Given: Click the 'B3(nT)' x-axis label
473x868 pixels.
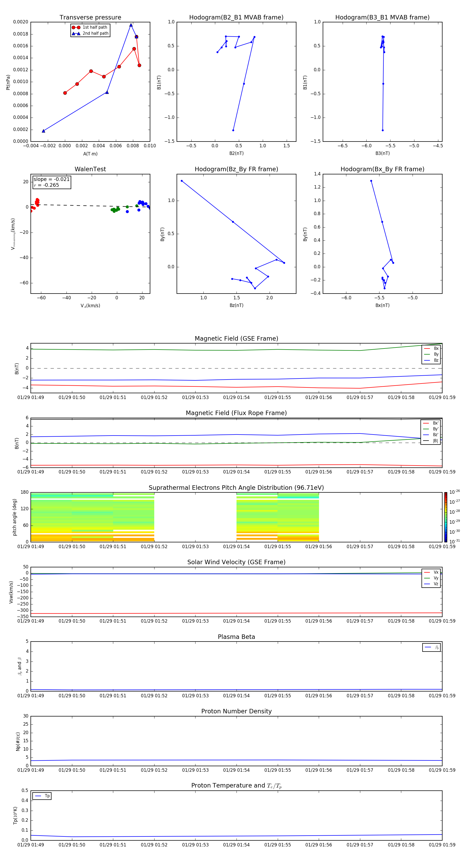Looking at the screenshot, I should click(382, 153).
